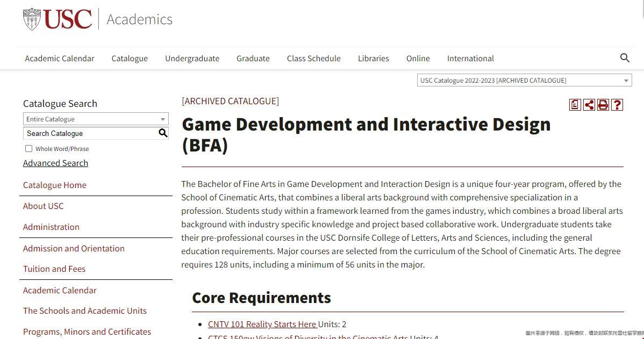Image resolution: width=644 pixels, height=339 pixels.
Task: Expand the Entire Catalogue search scope dropdown
Action: tap(96, 119)
